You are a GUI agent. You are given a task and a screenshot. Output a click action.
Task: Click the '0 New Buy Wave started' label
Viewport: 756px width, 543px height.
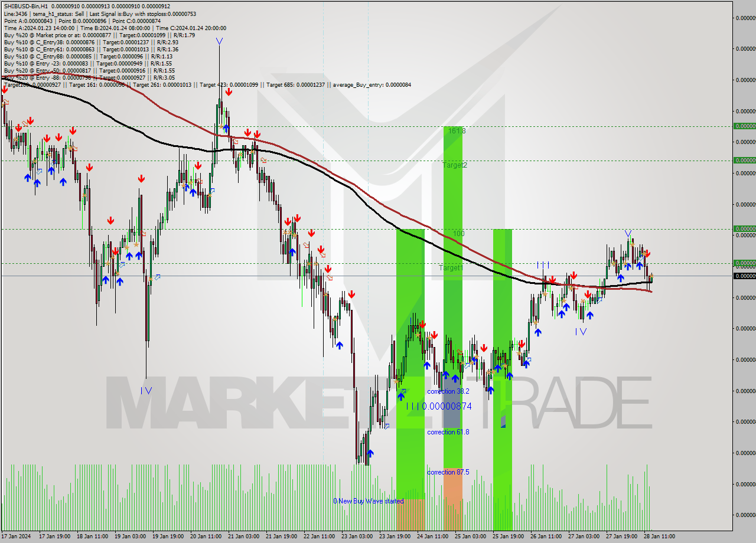369,501
